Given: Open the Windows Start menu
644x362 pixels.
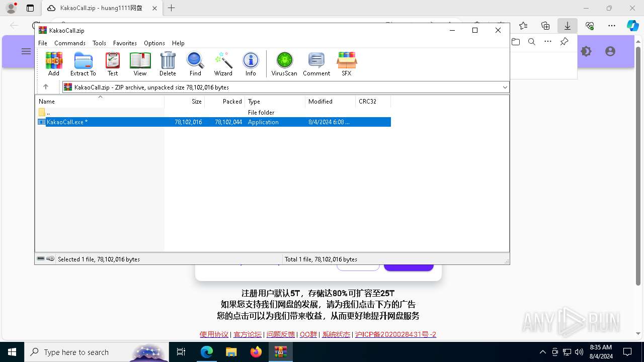Looking at the screenshot, I should coord(12,352).
